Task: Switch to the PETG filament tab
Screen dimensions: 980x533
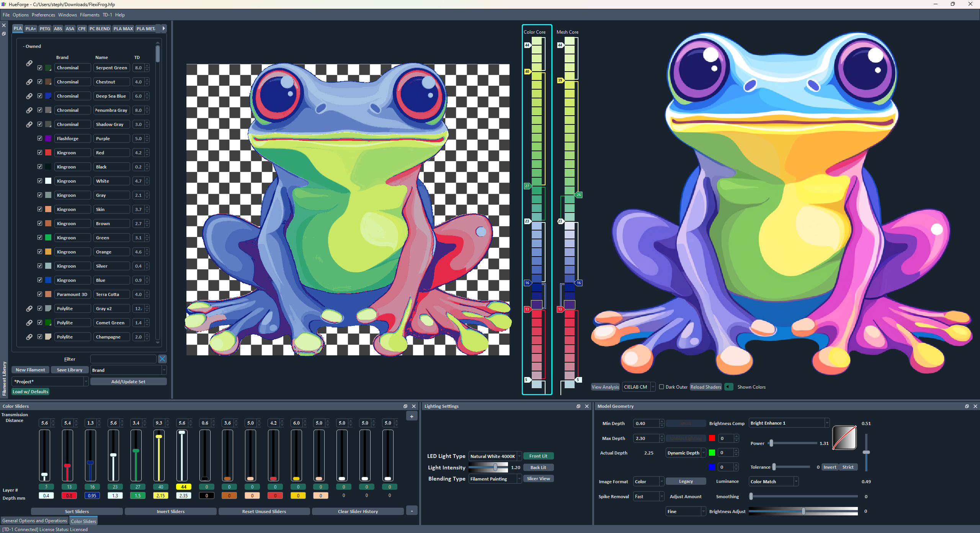Action: pos(45,29)
